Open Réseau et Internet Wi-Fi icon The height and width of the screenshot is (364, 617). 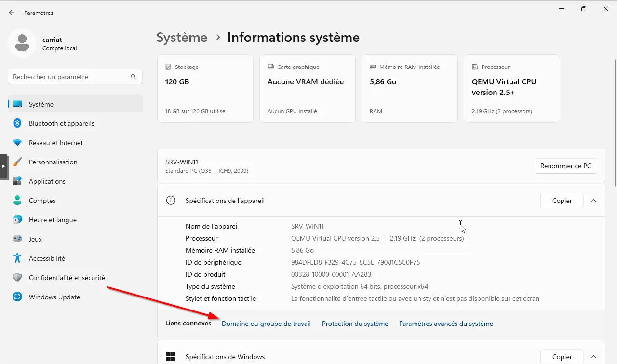(17, 143)
